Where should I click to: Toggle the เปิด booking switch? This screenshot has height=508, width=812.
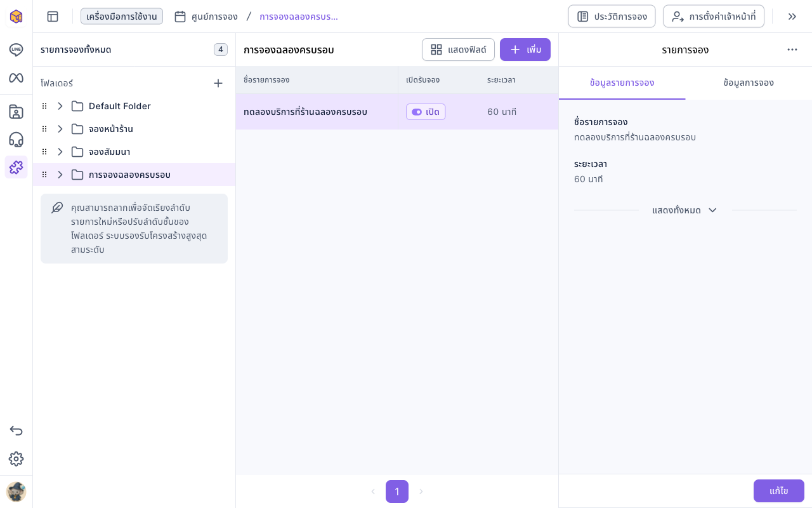click(426, 112)
